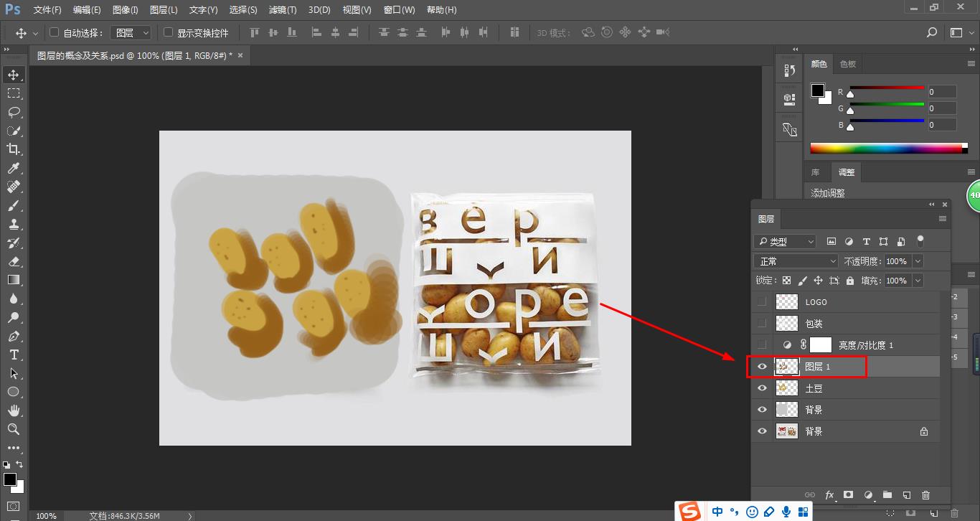Open the 不透明度 opacity dropdown arrow

(918, 261)
